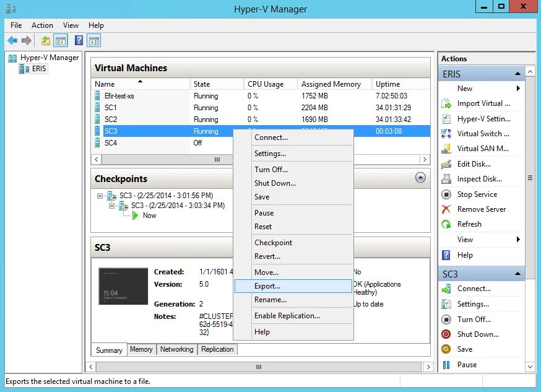Select checkpoint SC3 - 3:03:34 PM
The image size is (541, 392).
[178, 206]
